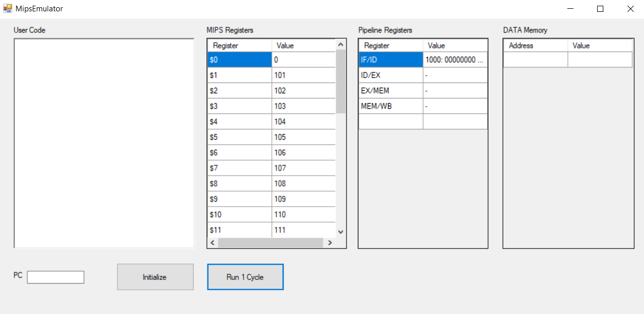Select register row $5 in MIPS Registers
644x314 pixels.
pyautogui.click(x=239, y=137)
